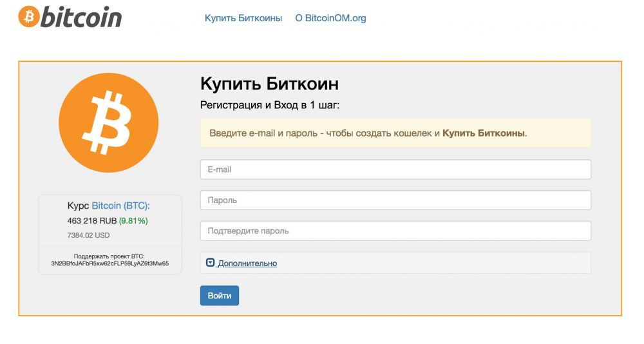The width and height of the screenshot is (644, 344).
Task: Click the Поддержать проект BTC label
Action: 110,256
